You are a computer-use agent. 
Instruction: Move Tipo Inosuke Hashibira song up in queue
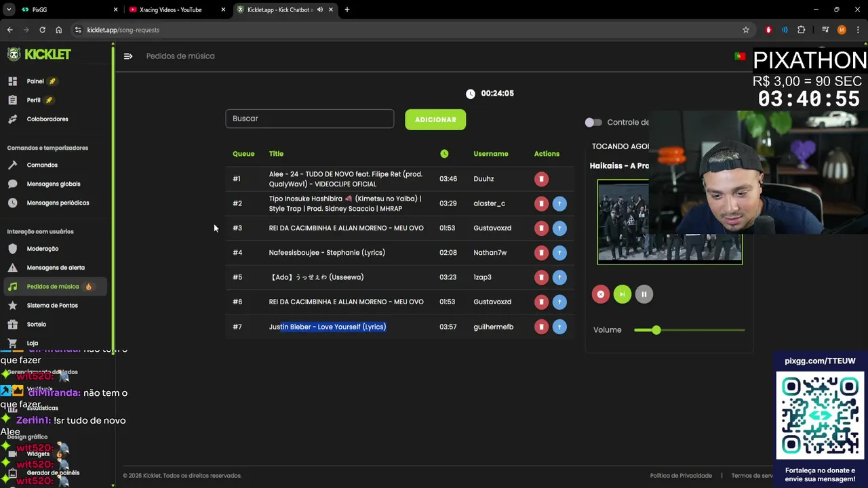[559, 203]
